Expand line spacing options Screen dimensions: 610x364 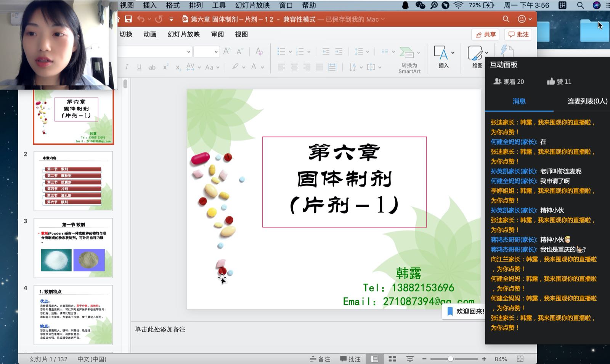click(368, 52)
